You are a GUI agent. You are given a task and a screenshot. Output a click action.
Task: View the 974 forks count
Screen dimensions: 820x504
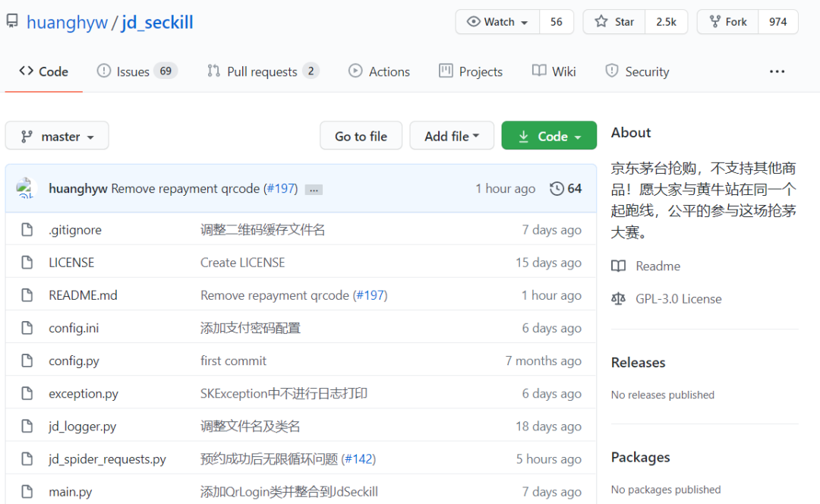click(x=778, y=22)
